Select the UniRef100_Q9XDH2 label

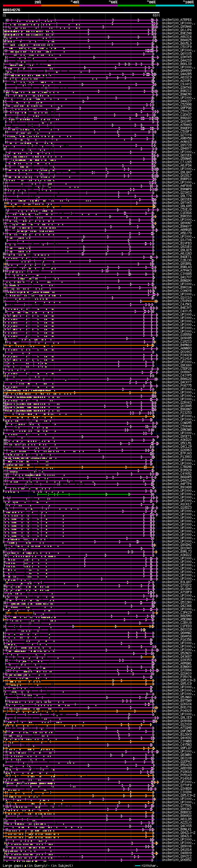pos(177,545)
